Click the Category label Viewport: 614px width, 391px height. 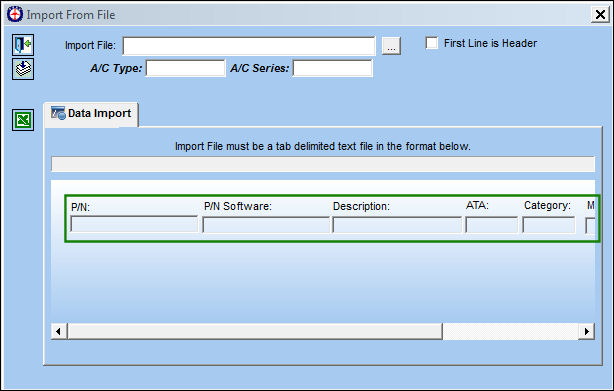547,205
